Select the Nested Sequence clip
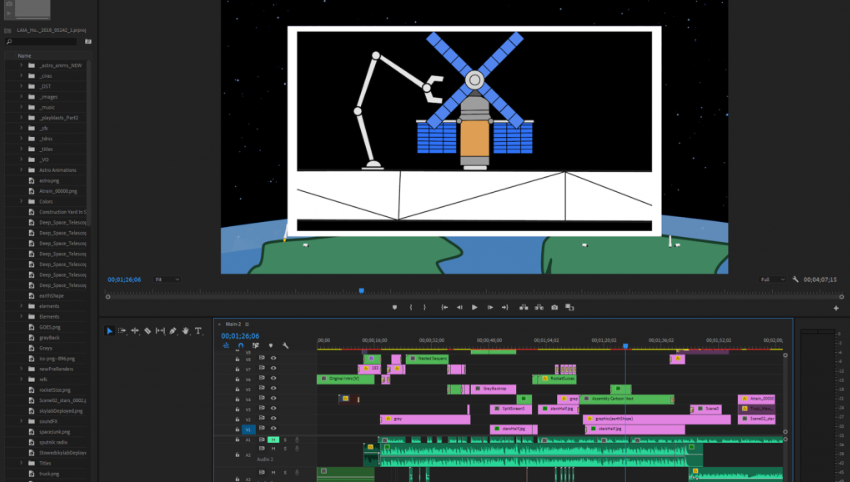The image size is (850, 482). point(427,358)
